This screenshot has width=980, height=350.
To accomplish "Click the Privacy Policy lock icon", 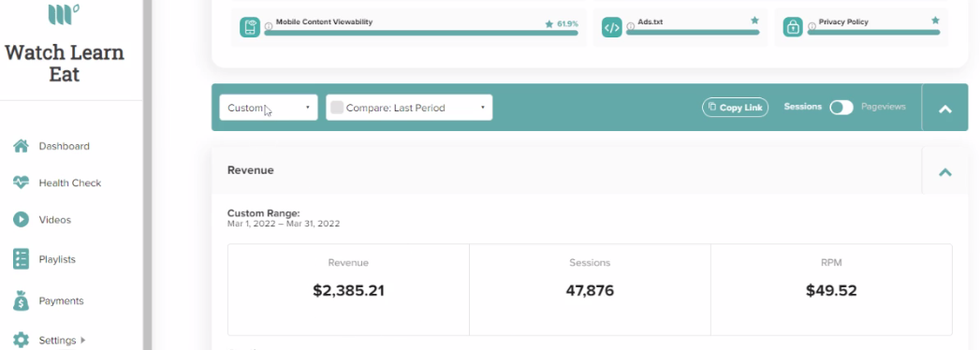I will pyautogui.click(x=793, y=27).
